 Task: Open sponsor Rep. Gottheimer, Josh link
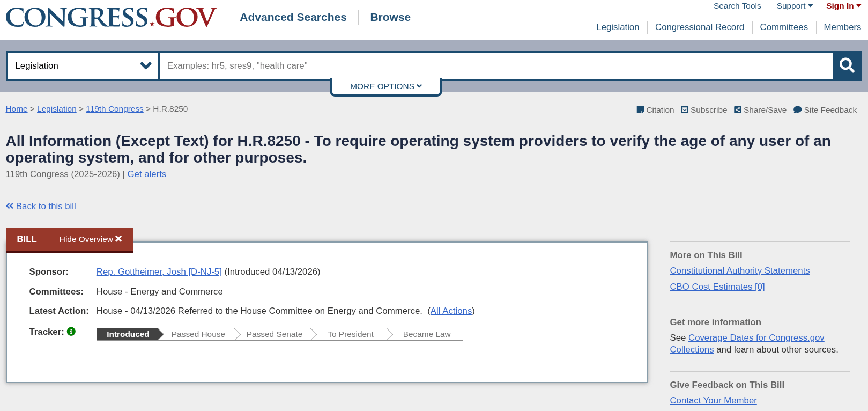(159, 271)
